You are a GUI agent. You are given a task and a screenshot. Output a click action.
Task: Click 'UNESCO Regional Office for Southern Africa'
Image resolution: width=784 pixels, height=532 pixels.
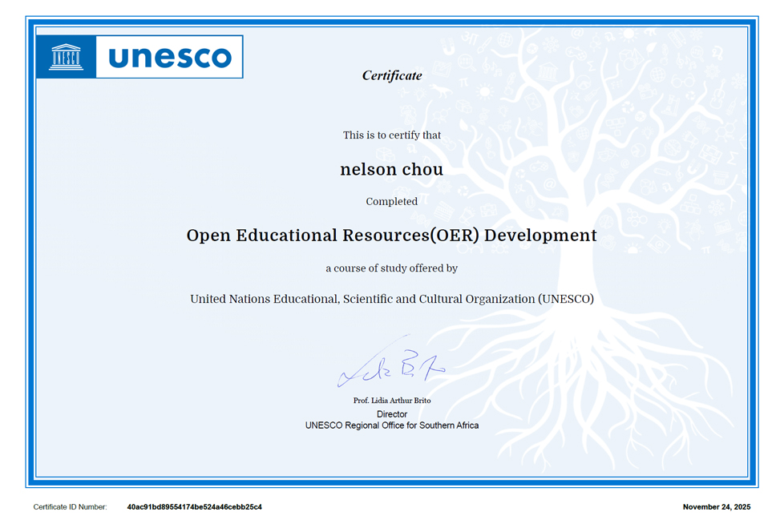click(391, 425)
